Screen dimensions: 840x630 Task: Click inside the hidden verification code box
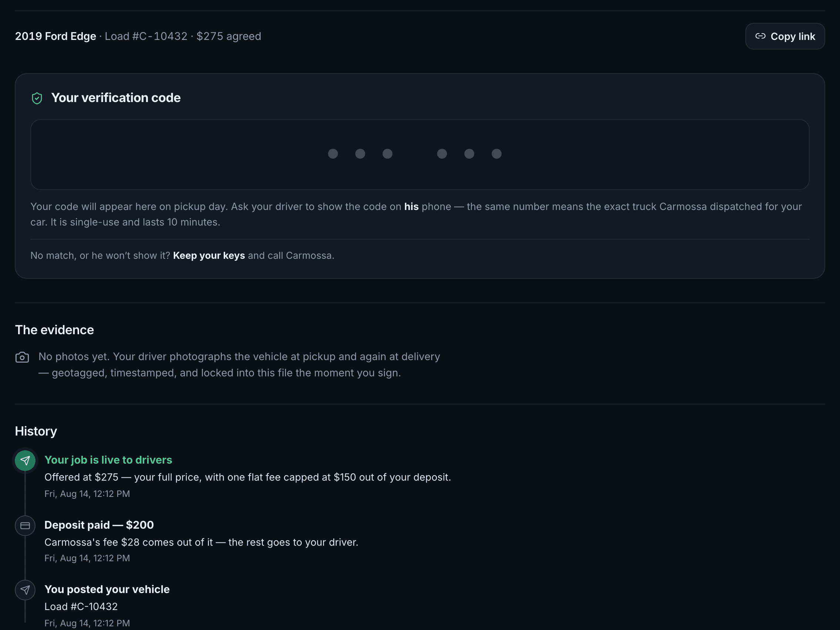[420, 154]
